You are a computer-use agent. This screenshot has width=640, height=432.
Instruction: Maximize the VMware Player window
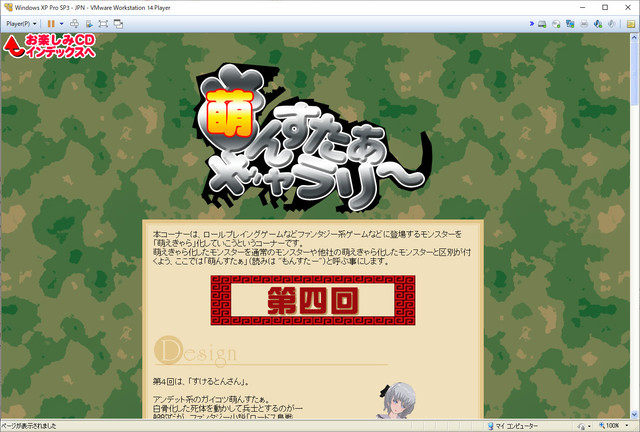coord(605,7)
